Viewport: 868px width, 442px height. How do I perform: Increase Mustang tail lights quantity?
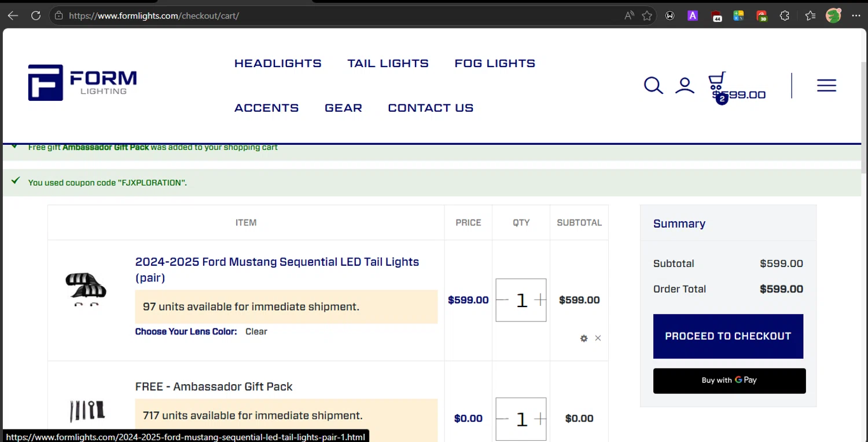pos(539,300)
